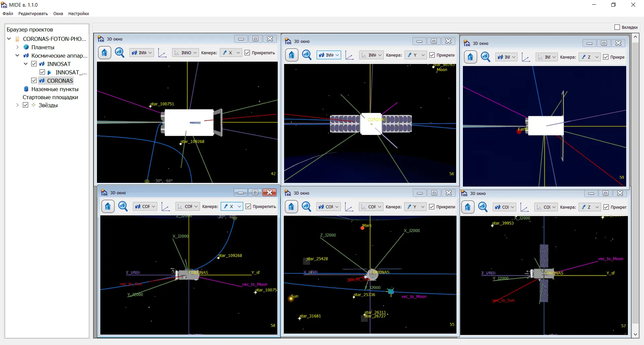Viewport: 644px width, 345px height.
Task: Expand the Звёзды tree node
Action: (x=17, y=105)
